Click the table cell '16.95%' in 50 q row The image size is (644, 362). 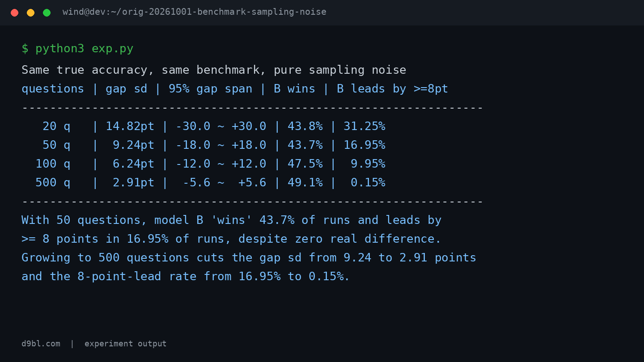(x=364, y=145)
